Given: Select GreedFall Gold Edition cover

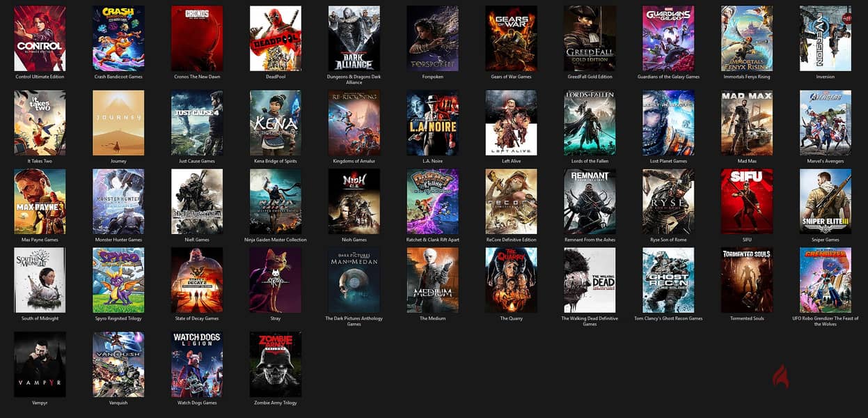Looking at the screenshot, I should [590, 38].
